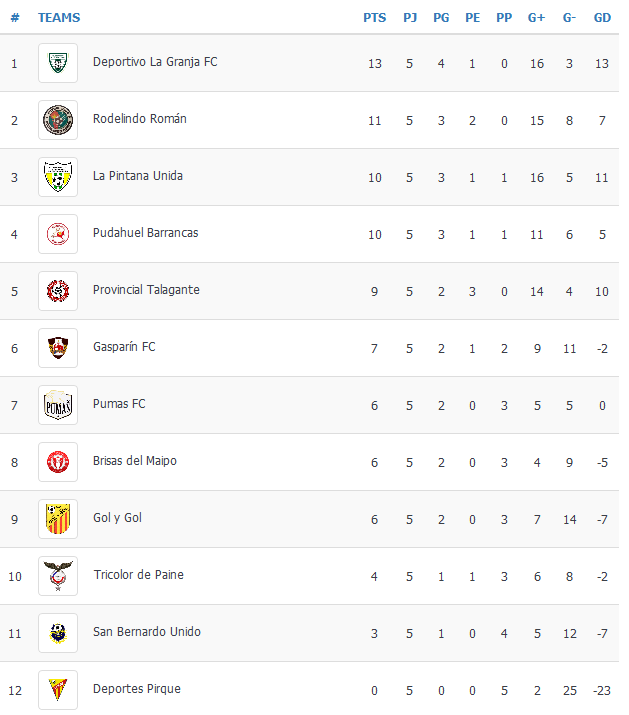629x715 pixels.
Task: Open the Brisas del Maipo red crest
Action: (x=58, y=462)
